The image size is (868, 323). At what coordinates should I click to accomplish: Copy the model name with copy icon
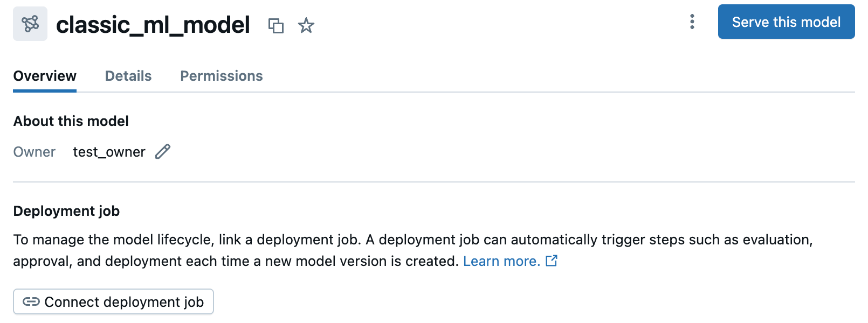coord(276,25)
